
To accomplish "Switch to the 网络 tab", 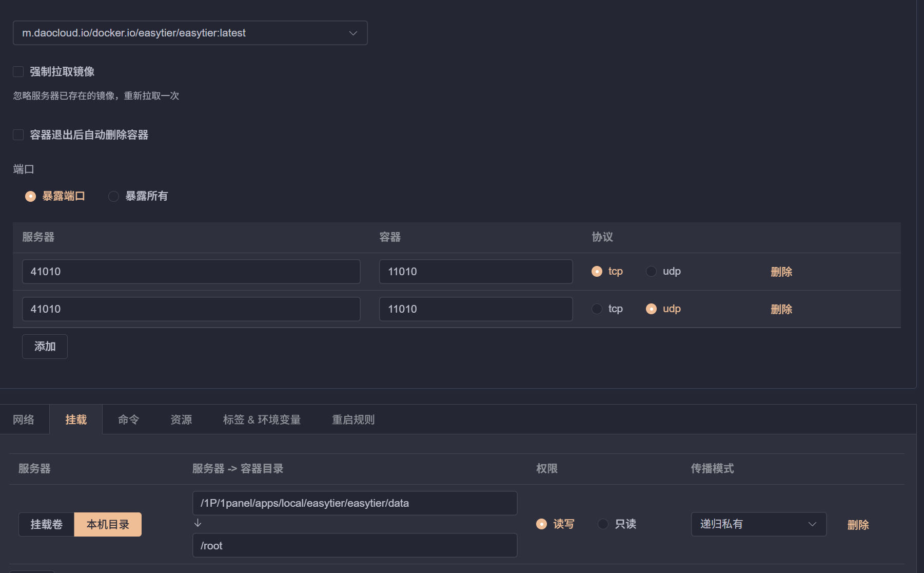I will (24, 420).
